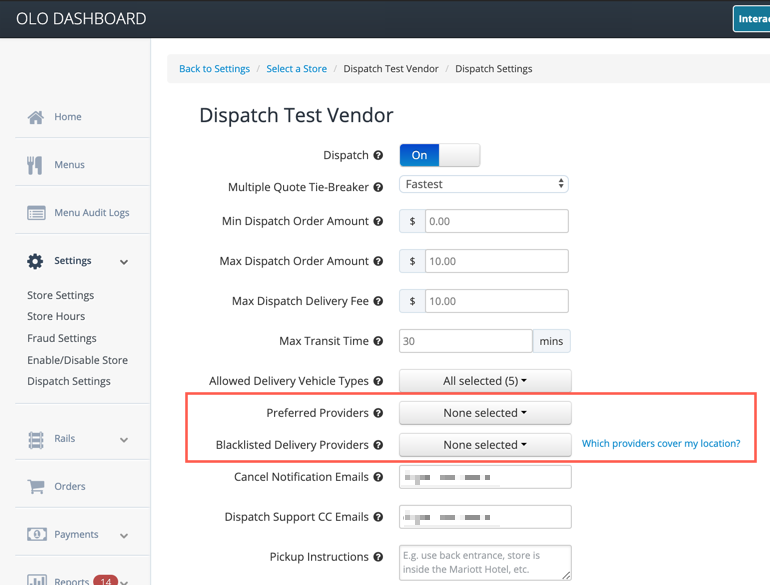Click the Settings gear icon
This screenshot has width=770, height=585.
tap(35, 261)
